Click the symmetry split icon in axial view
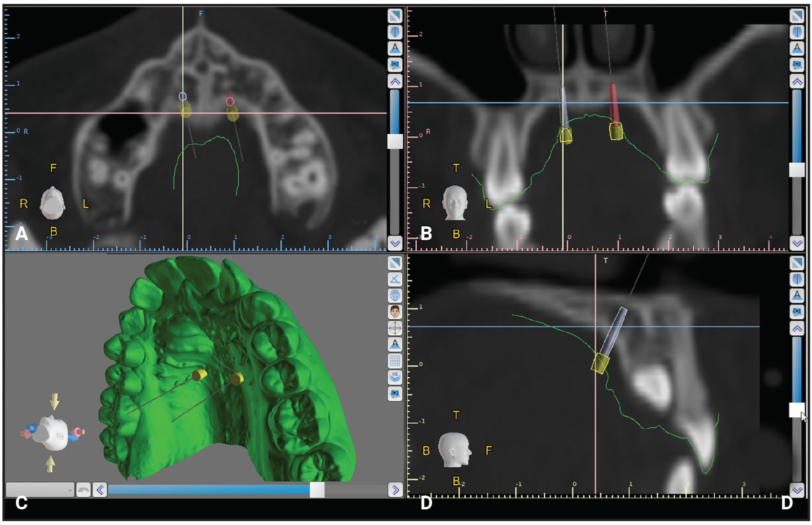This screenshot has width=812, height=525. pyautogui.click(x=395, y=32)
